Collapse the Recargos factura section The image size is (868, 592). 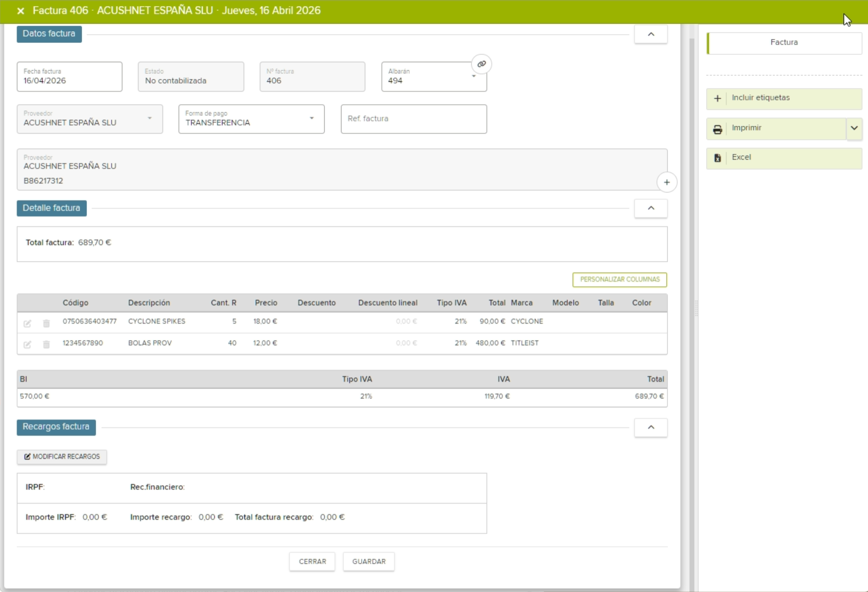pos(651,428)
